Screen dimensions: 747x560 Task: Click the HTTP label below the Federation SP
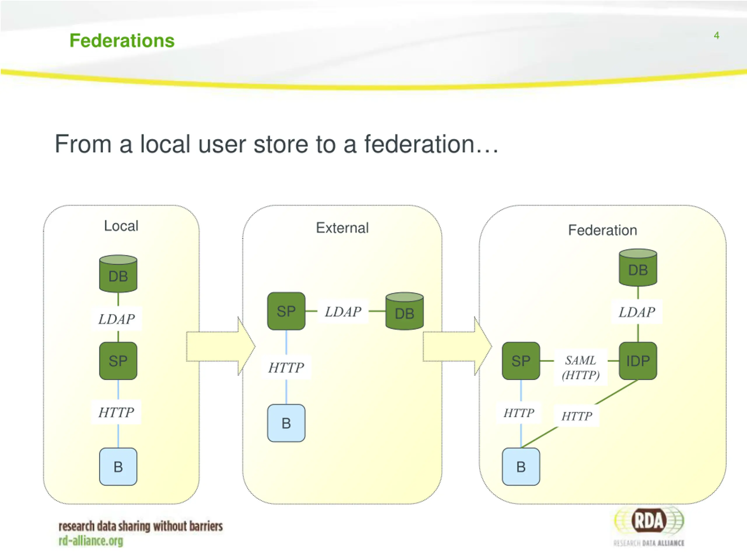point(519,412)
